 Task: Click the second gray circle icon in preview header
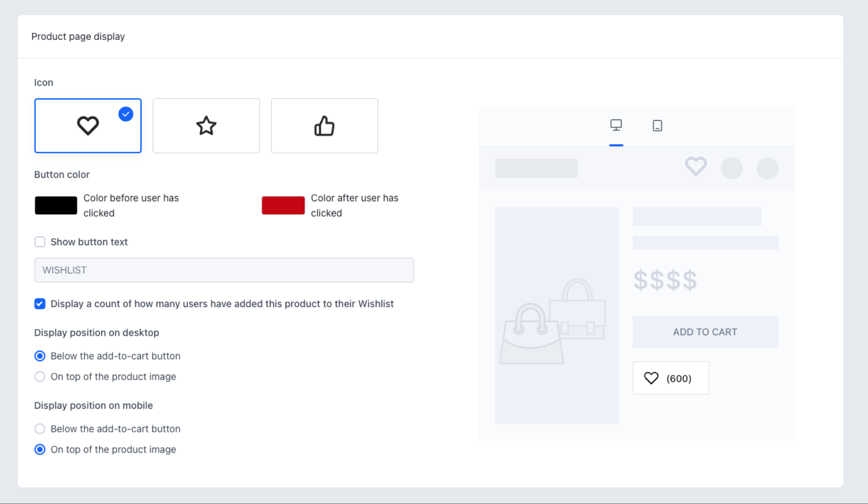pos(767,168)
